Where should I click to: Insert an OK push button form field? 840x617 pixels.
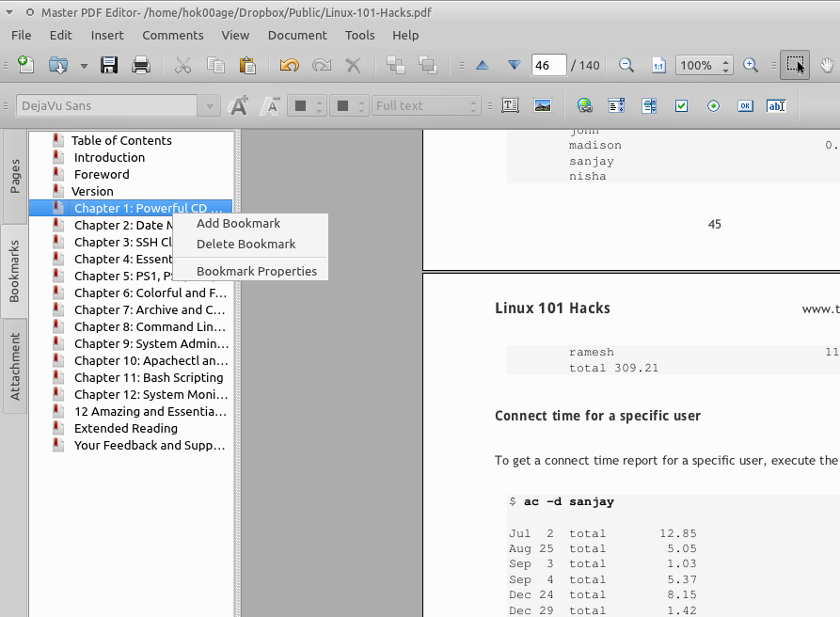pos(745,105)
